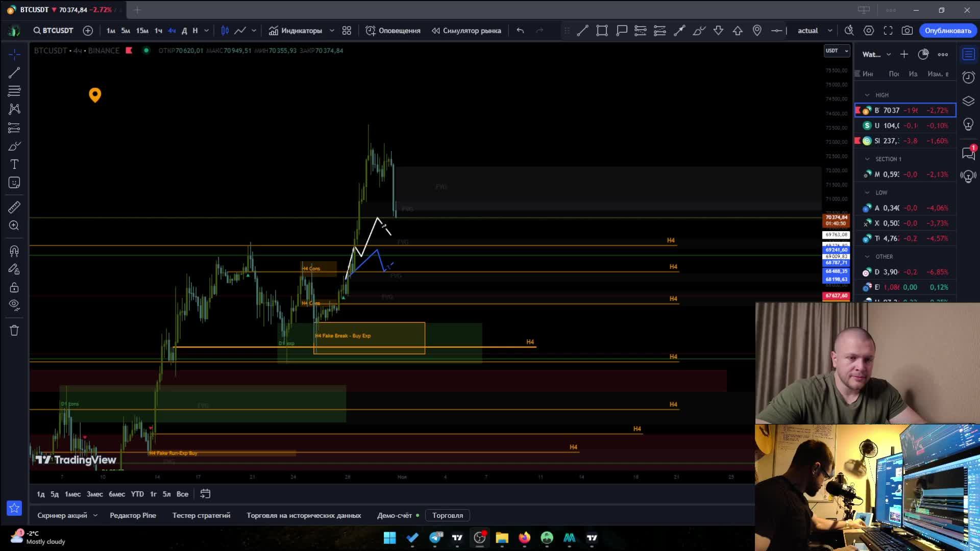Open the watchlist name dropdown

877,54
